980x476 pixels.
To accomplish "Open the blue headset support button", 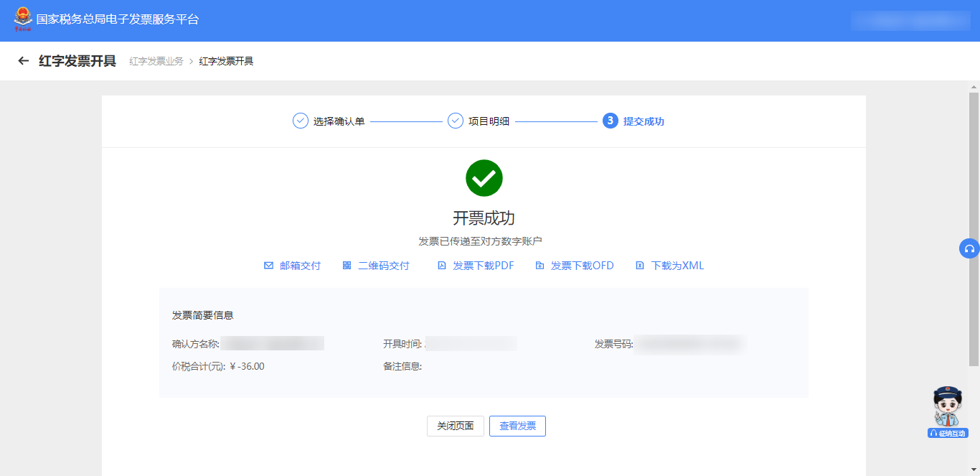I will tap(969, 248).
